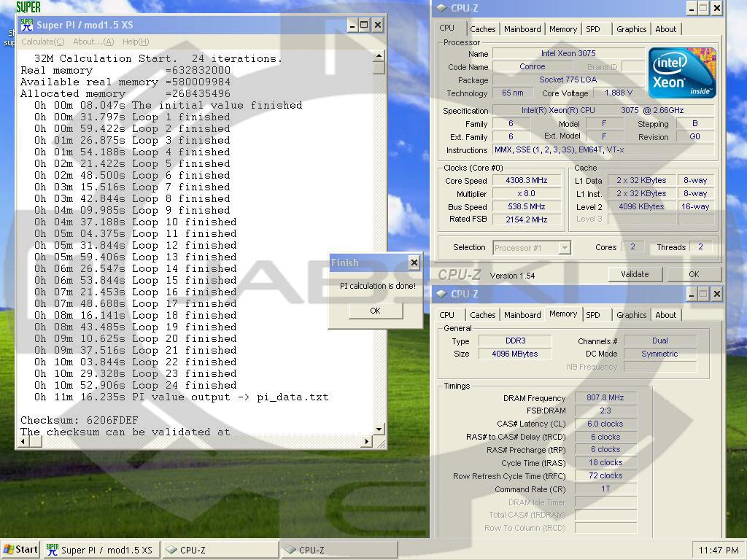Minimize the Super PI window
This screenshot has width=747, height=560.
point(352,25)
